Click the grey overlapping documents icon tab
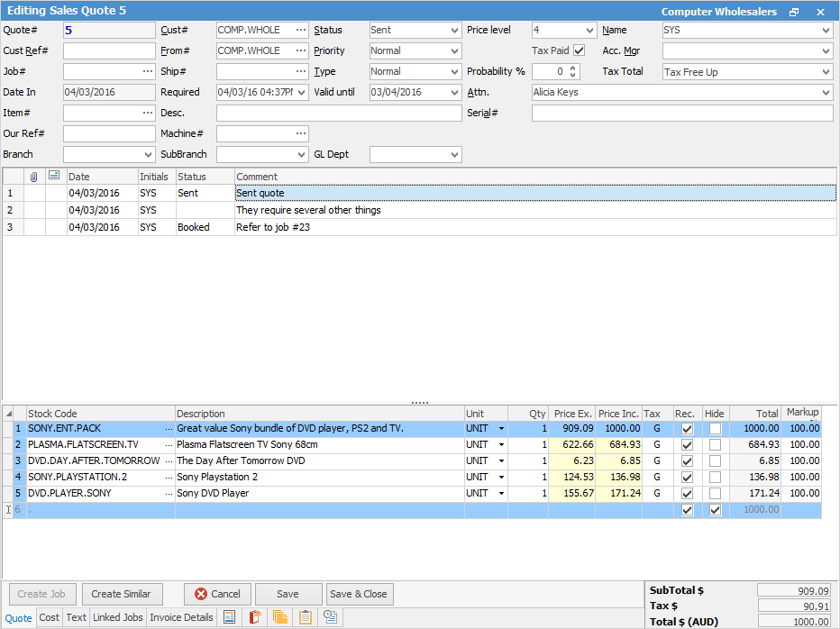Viewport: 840px width, 629px height. click(331, 617)
